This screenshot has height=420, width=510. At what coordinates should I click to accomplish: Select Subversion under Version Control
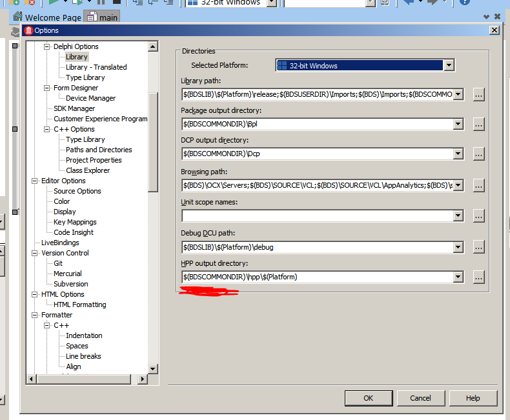point(71,284)
